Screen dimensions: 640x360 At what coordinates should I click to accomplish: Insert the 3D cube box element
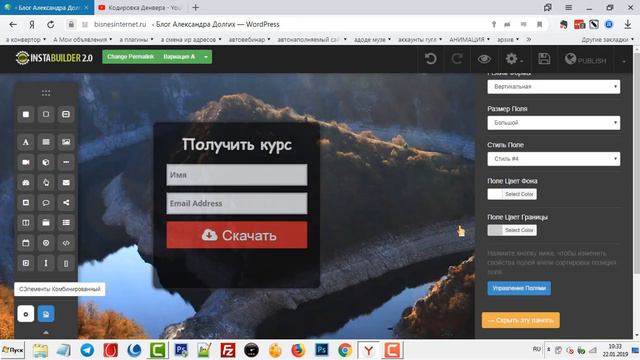(x=46, y=162)
